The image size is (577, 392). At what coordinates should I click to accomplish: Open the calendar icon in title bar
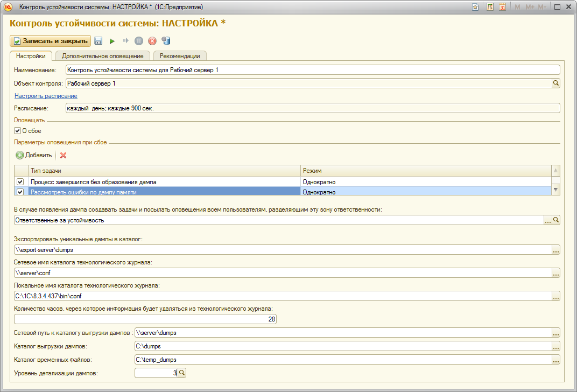click(x=503, y=7)
